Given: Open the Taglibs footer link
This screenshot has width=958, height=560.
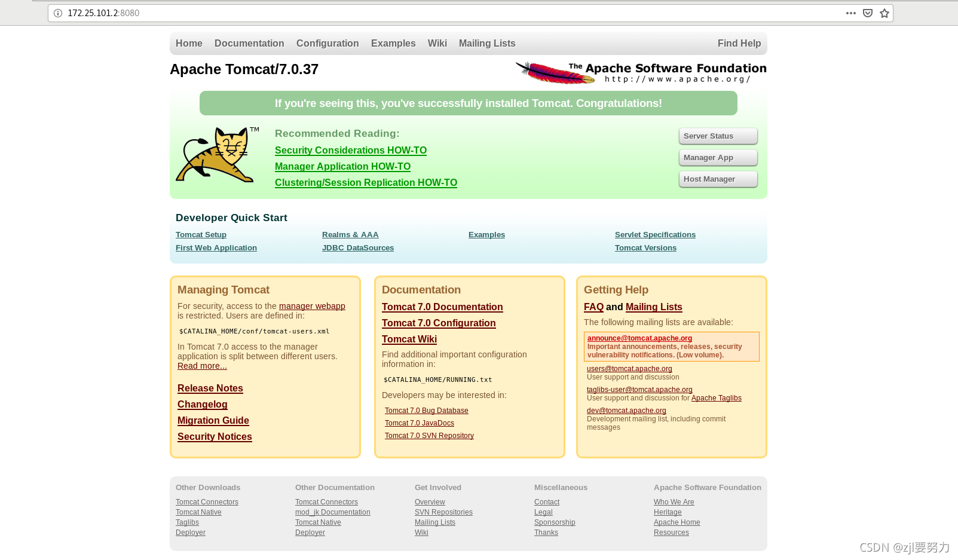Looking at the screenshot, I should [187, 522].
